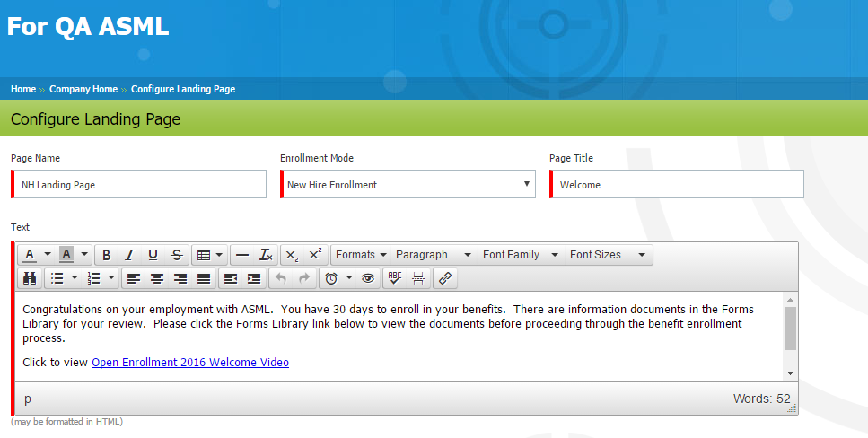Toggle bold formatting
Viewport: 868px width, 438px height.
(x=106, y=255)
